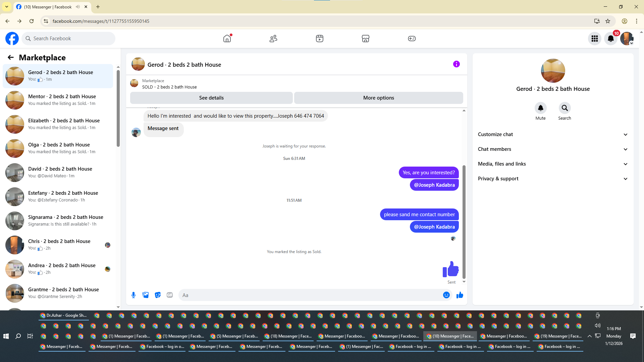644x362 pixels.
Task: Expand Media, files and links section
Action: pos(552,164)
